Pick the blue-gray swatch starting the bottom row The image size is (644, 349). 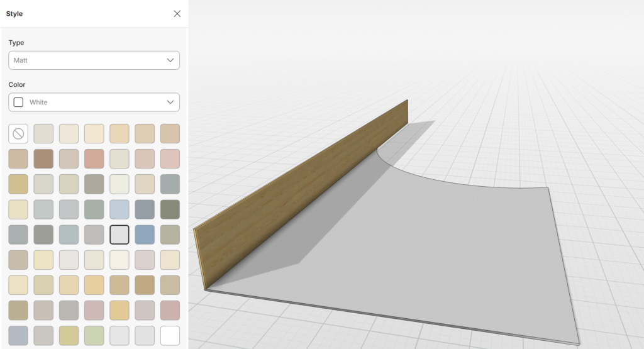[x=18, y=335]
